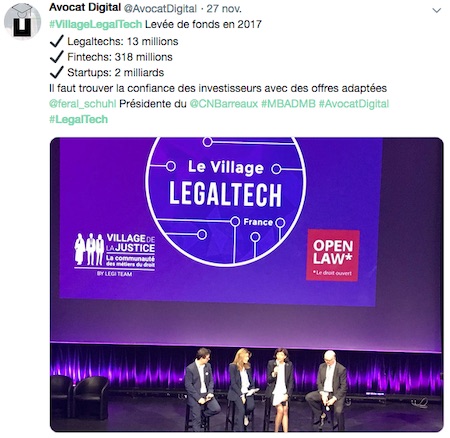
Task: Click the empty black armchairs on stage
Action: coord(80,396)
